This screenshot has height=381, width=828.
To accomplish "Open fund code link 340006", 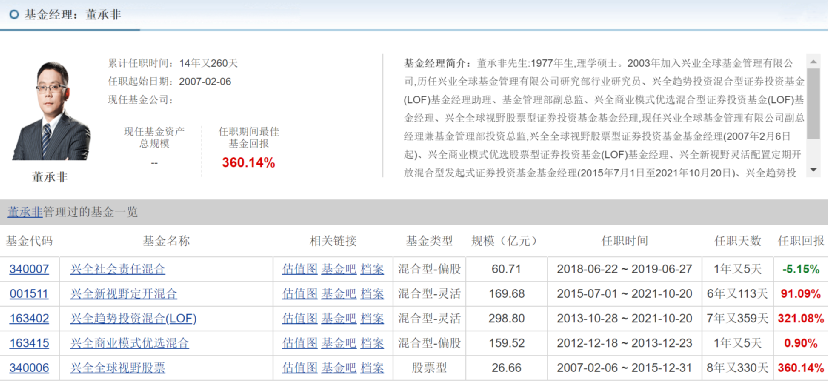I will (29, 368).
